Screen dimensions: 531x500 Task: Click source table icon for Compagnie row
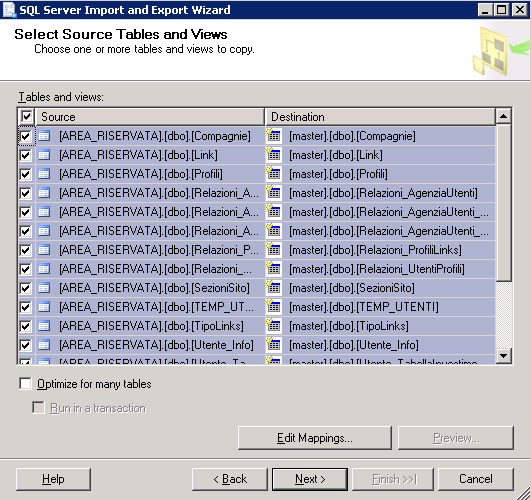pos(44,136)
